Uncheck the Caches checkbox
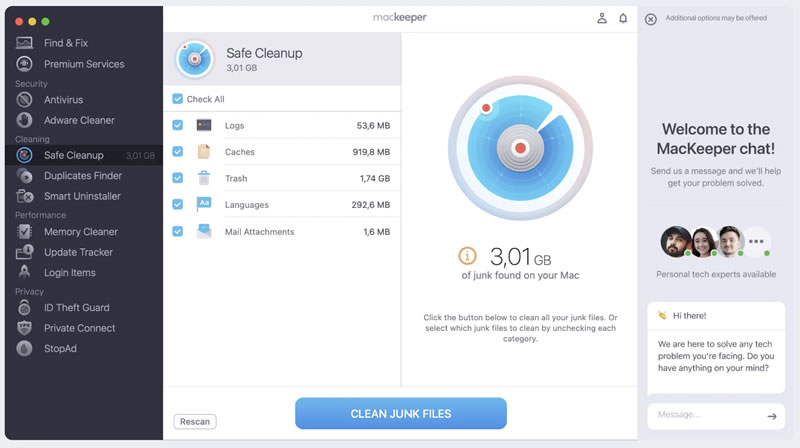800x448 pixels. coord(178,152)
